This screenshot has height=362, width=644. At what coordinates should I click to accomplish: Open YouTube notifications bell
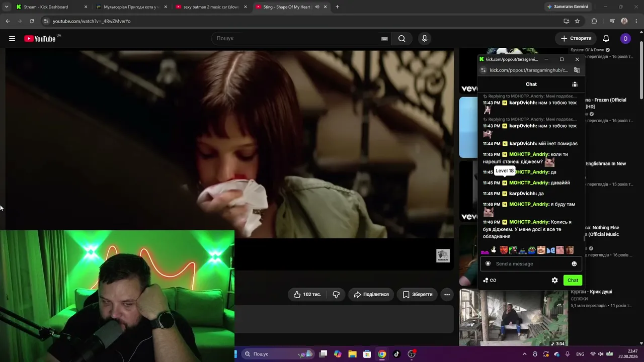pos(606,39)
